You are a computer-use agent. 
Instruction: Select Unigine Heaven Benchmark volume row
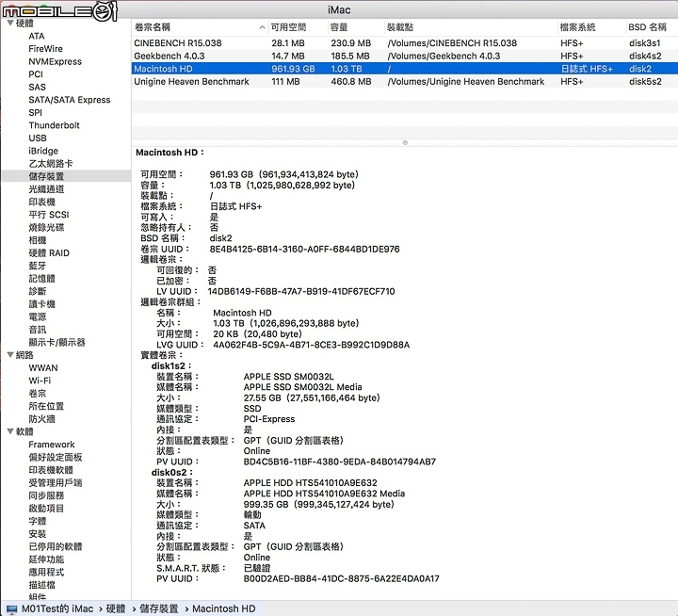point(405,81)
